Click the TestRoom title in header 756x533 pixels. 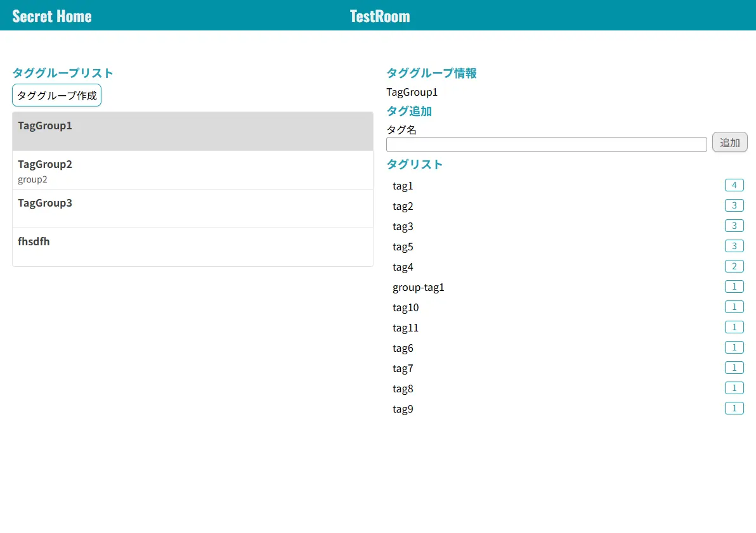point(379,16)
